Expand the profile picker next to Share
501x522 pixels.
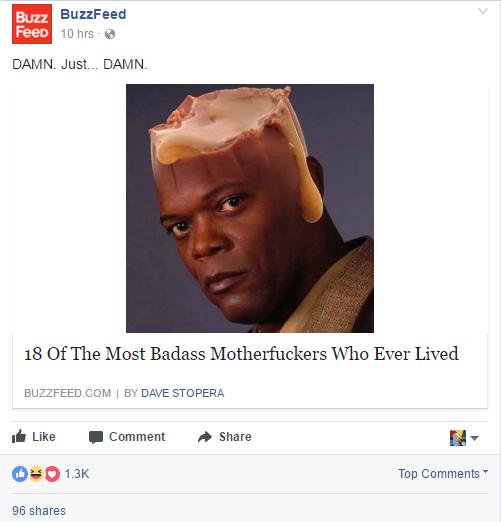point(464,438)
